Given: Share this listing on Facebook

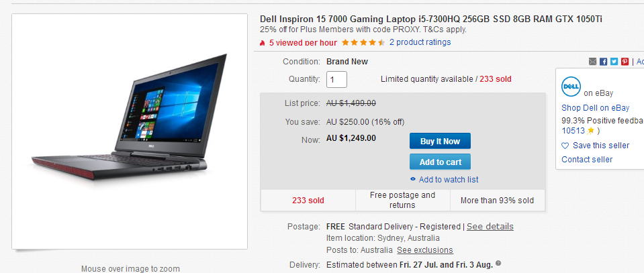Looking at the screenshot, I should 603,62.
